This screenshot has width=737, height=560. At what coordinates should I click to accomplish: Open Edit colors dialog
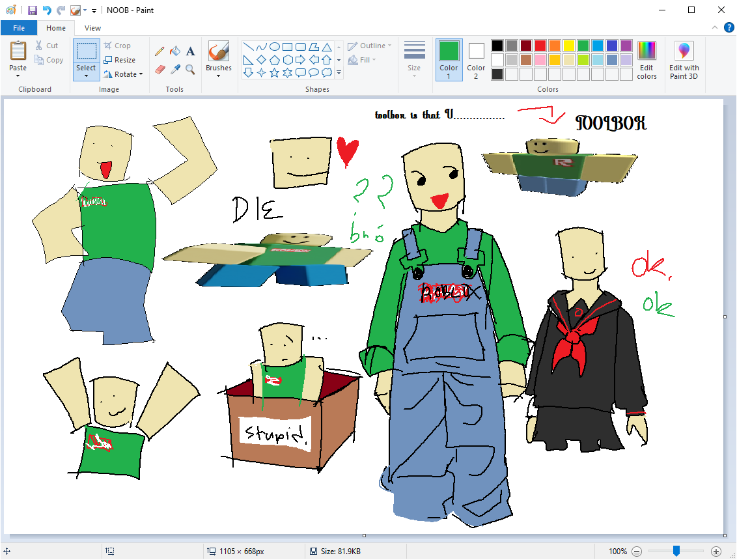tap(647, 60)
